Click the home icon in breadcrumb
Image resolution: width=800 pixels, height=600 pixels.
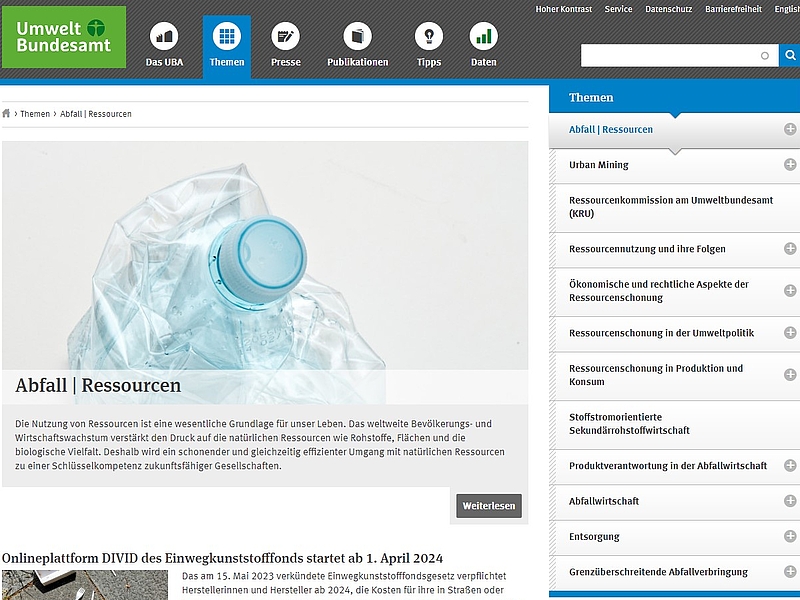coord(7,114)
